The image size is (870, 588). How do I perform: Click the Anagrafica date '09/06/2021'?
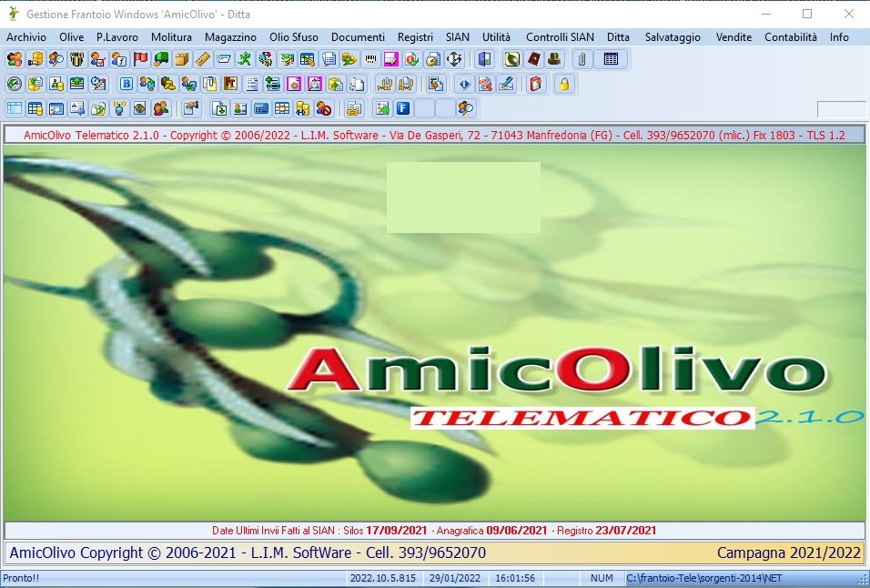click(517, 531)
